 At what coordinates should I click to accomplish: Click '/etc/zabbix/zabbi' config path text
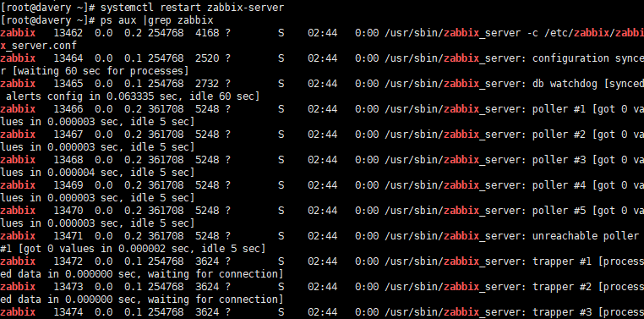[x=594, y=33]
